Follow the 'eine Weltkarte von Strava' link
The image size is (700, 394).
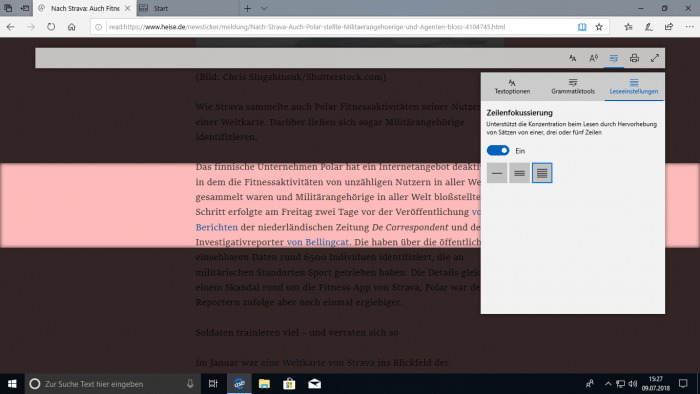(317, 363)
